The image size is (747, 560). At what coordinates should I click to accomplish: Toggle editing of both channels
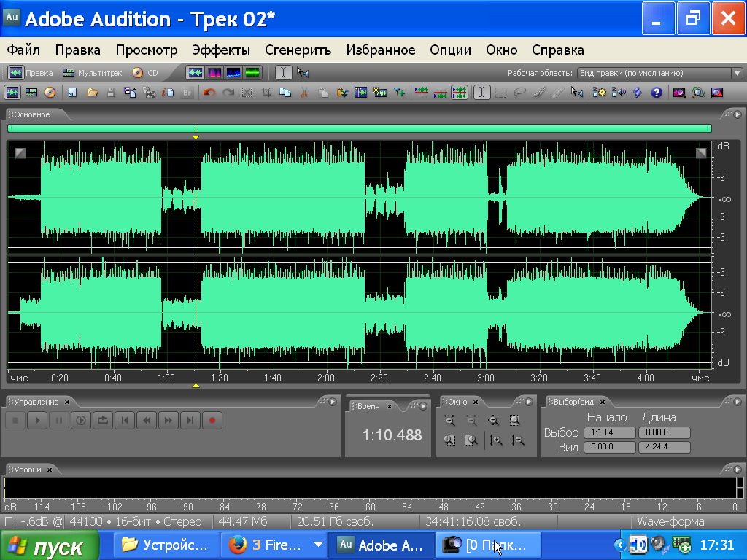click(x=460, y=93)
